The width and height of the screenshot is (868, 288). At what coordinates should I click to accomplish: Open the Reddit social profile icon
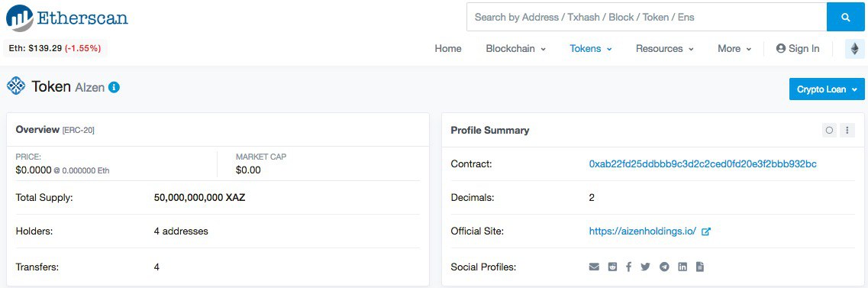pos(611,267)
